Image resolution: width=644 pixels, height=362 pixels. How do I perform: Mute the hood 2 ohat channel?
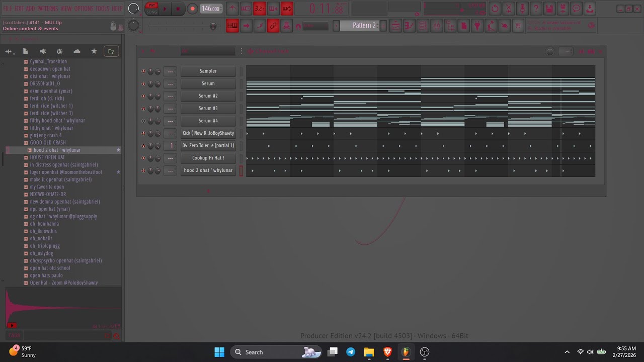click(x=143, y=170)
